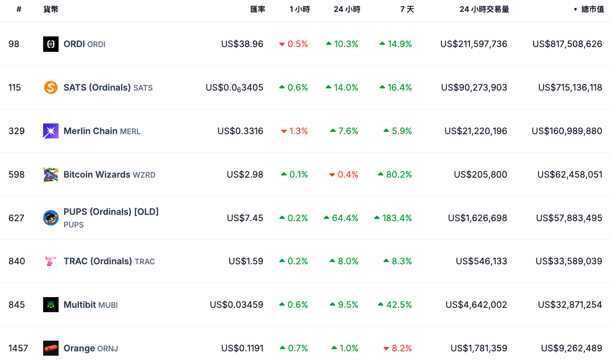This screenshot has height=364, width=612.
Task: Click the Orange ORNJ logo icon
Action: click(x=51, y=348)
